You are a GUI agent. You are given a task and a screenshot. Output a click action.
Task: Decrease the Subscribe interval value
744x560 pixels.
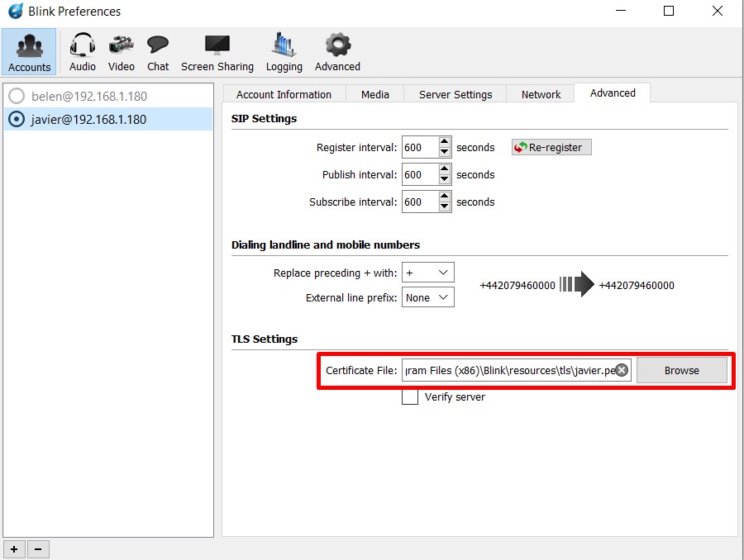pos(444,207)
